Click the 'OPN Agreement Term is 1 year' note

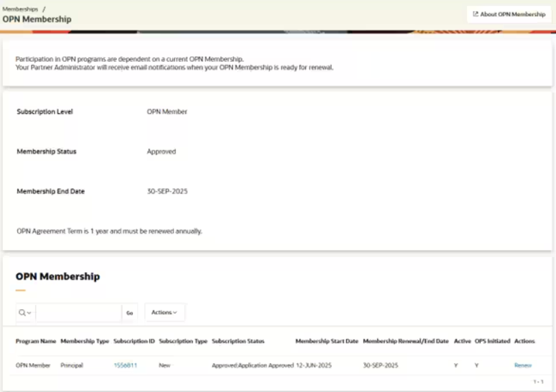click(x=109, y=231)
